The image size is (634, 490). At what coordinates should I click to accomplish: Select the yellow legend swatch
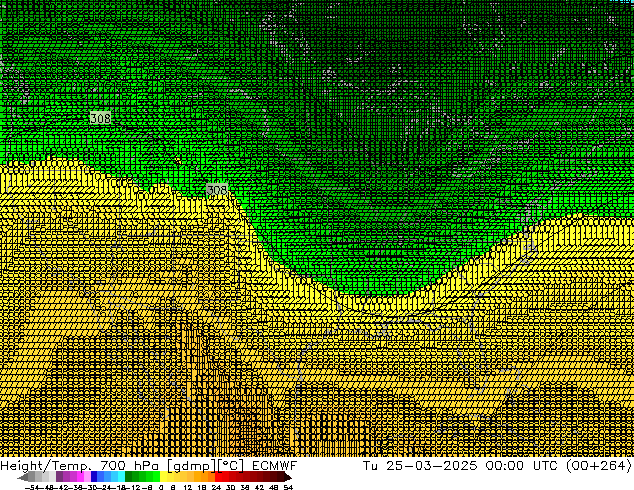pyautogui.click(x=163, y=476)
